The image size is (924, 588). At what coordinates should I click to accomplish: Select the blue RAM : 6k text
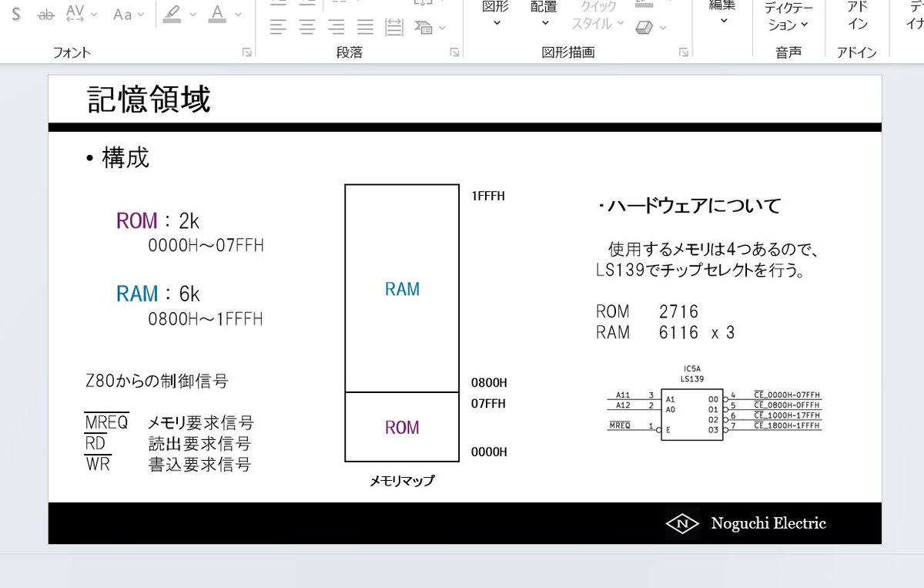(x=158, y=294)
